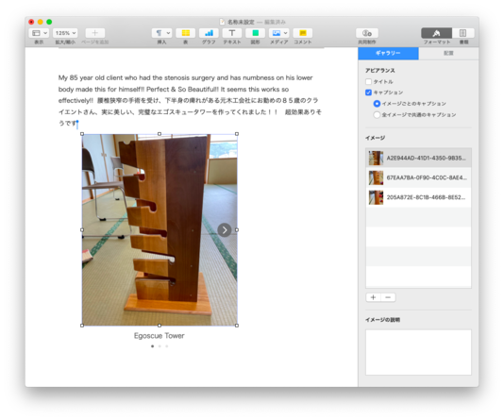
Task: Select image 205A872E in the list
Action: point(418,197)
